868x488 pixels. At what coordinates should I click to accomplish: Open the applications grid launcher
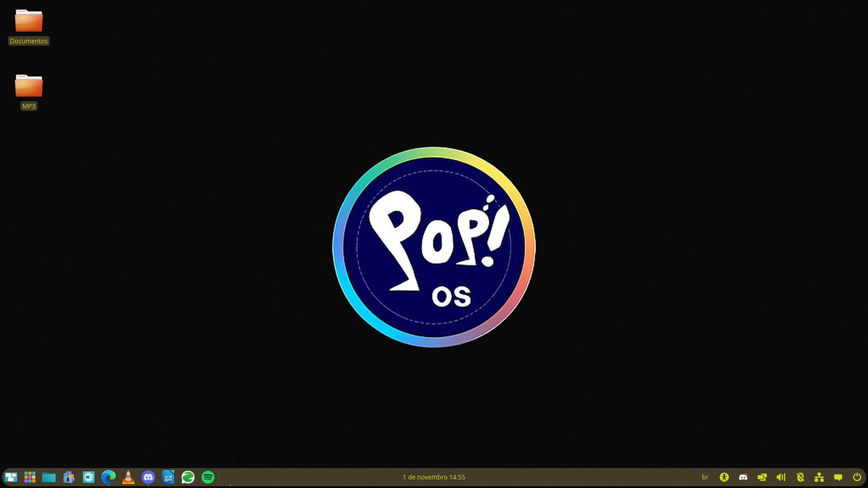tap(30, 477)
